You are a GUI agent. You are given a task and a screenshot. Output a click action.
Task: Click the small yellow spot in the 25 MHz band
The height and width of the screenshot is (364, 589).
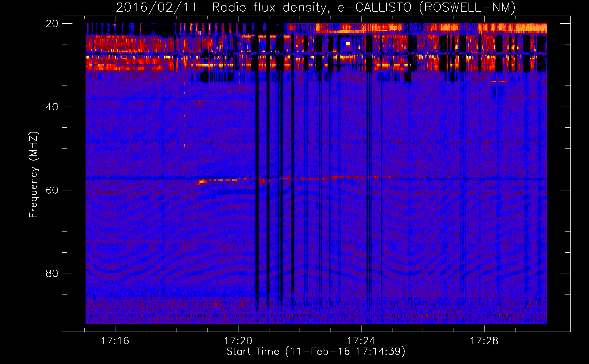pyautogui.click(x=348, y=43)
